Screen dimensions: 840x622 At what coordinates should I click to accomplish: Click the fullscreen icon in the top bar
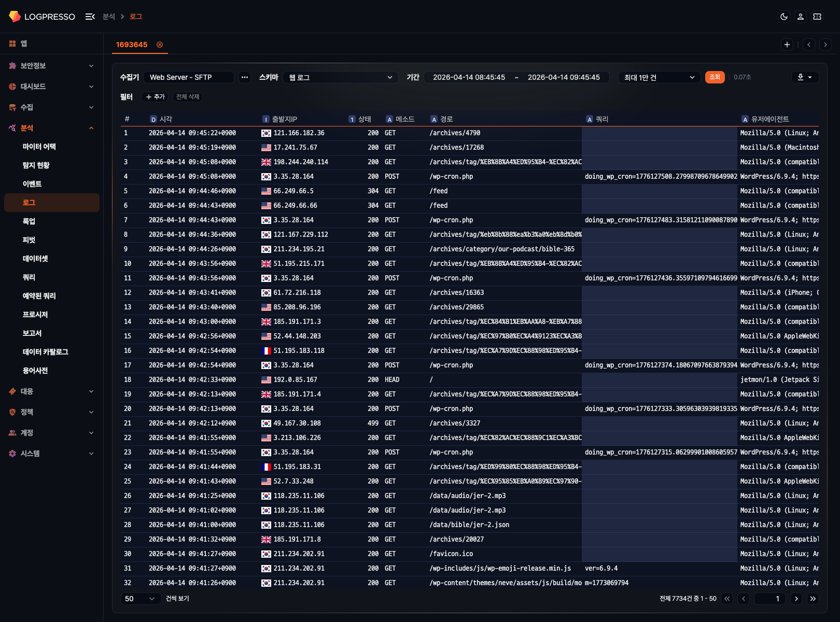pyautogui.click(x=817, y=17)
